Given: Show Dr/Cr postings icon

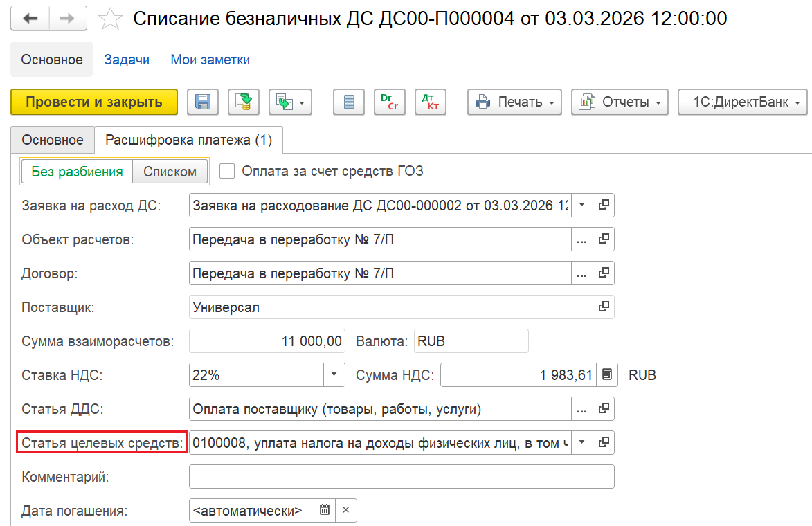Looking at the screenshot, I should 390,102.
